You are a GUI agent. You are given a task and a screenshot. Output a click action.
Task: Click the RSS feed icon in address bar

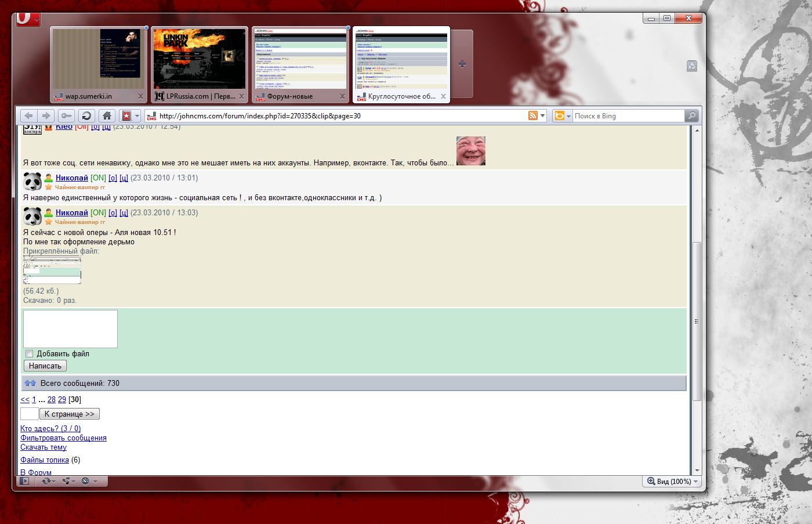pyautogui.click(x=533, y=115)
